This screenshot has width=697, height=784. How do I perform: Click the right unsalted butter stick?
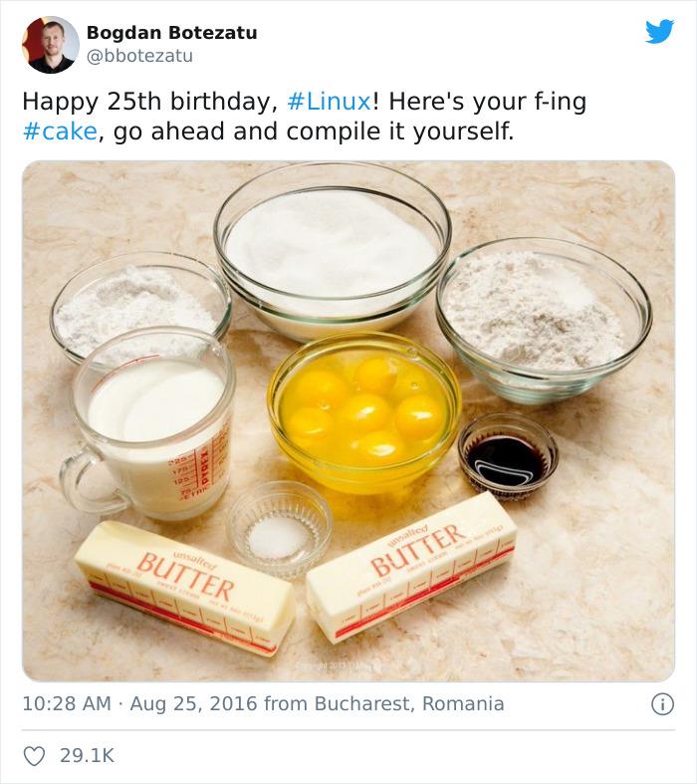tap(410, 564)
